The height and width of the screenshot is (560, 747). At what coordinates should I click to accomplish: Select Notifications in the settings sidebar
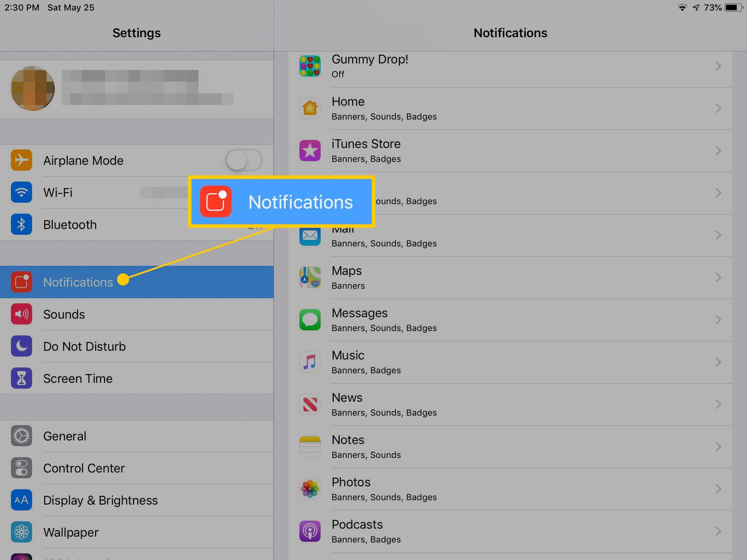(x=78, y=282)
